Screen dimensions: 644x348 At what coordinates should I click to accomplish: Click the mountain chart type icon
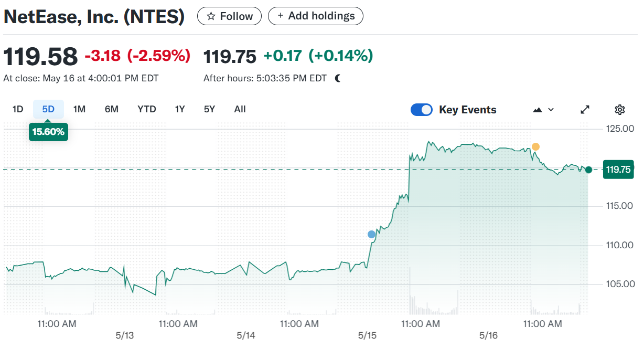point(538,110)
